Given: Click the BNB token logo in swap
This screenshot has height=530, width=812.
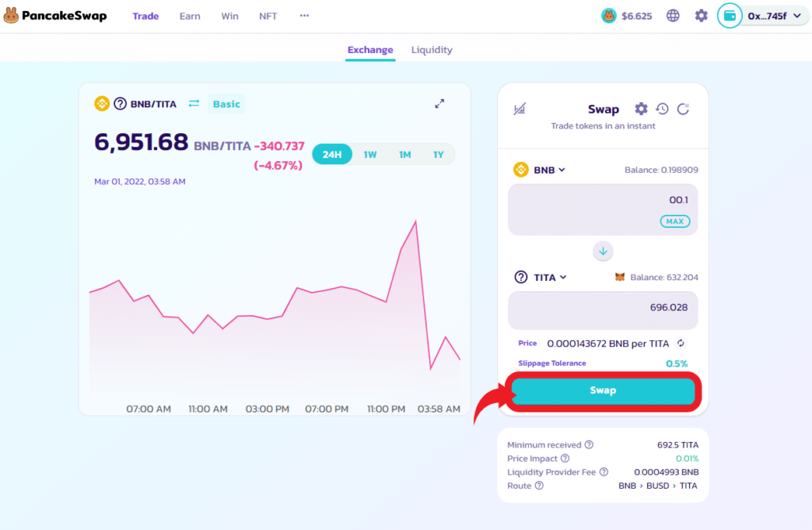Looking at the screenshot, I should [521, 170].
